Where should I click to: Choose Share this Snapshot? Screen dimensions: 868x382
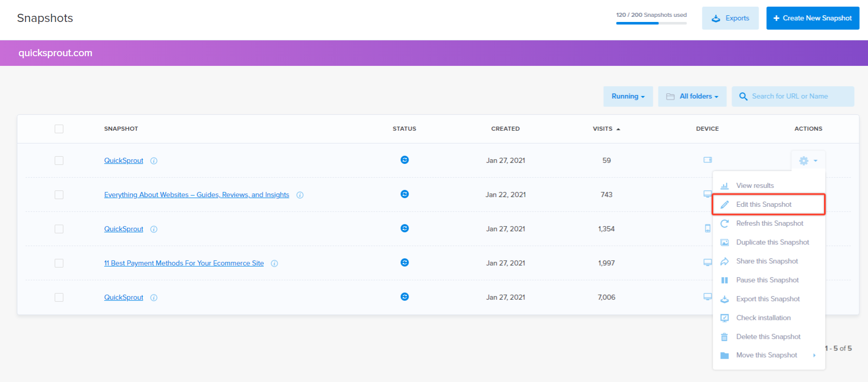(769, 261)
